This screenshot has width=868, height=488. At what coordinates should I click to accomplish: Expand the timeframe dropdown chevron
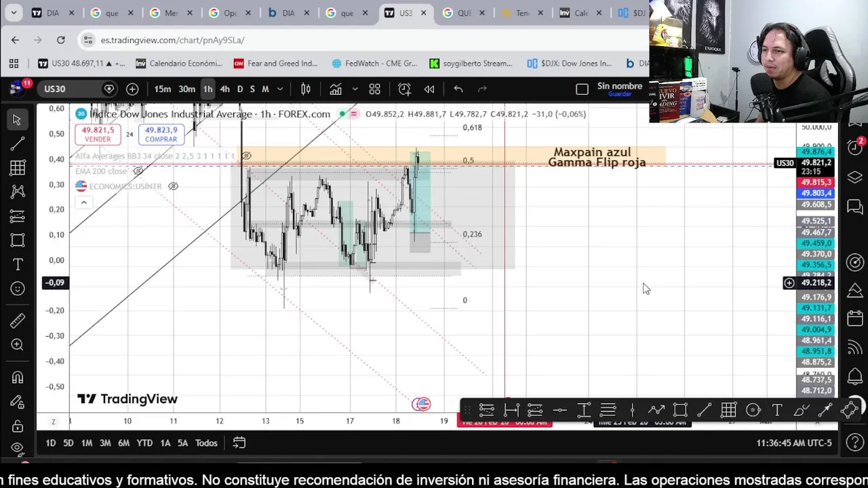[280, 89]
